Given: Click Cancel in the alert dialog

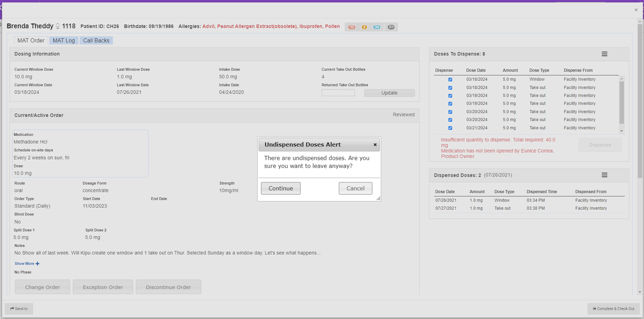Looking at the screenshot, I should (x=355, y=188).
